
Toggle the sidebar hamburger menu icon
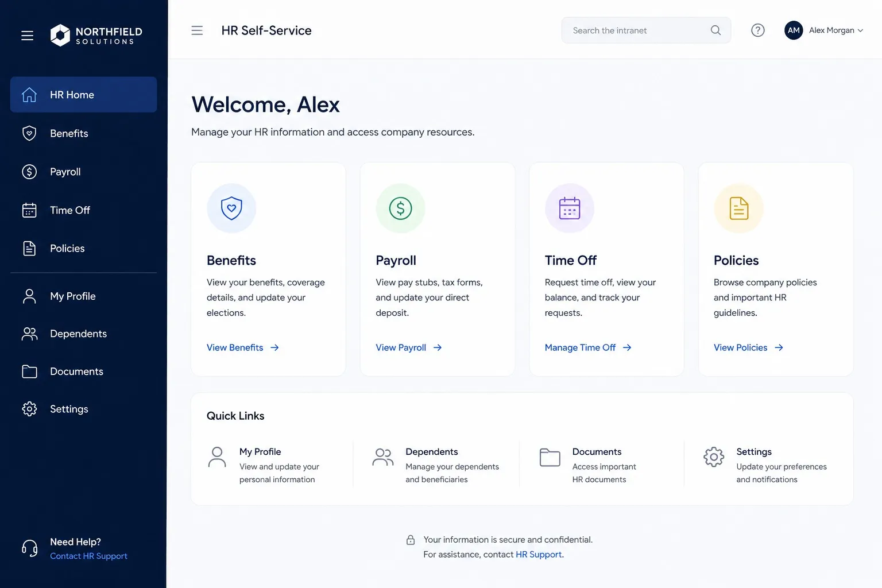[27, 36]
